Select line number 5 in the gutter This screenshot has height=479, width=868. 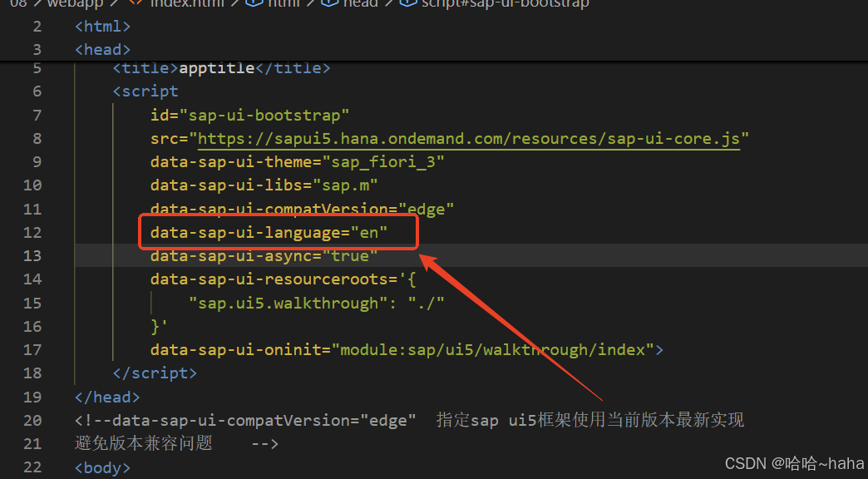pyautogui.click(x=37, y=68)
